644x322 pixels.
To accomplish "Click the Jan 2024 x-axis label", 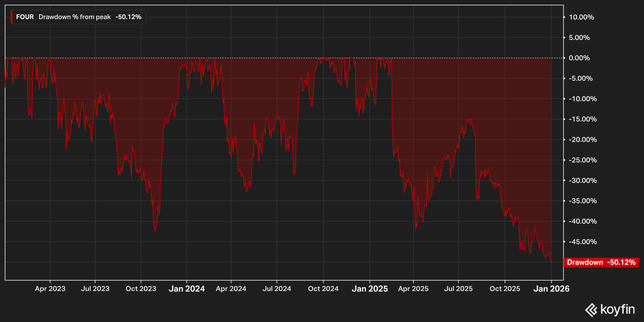I will tap(186, 289).
